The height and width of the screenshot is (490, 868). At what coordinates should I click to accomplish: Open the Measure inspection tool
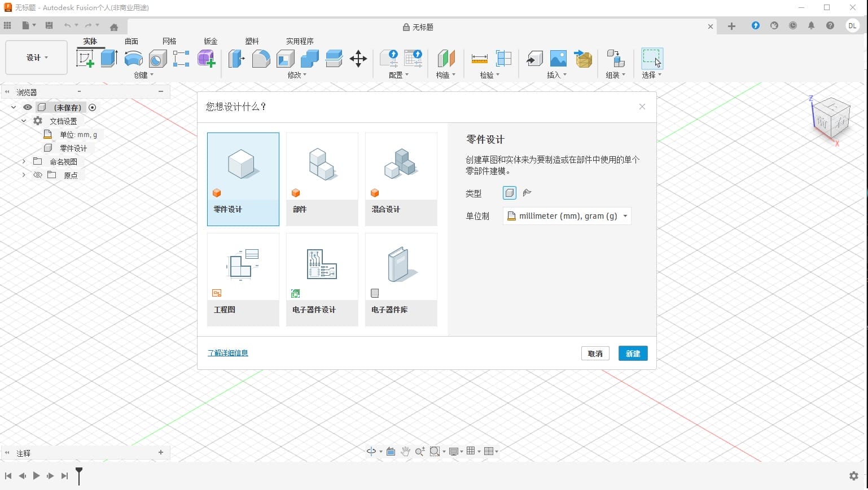[480, 58]
